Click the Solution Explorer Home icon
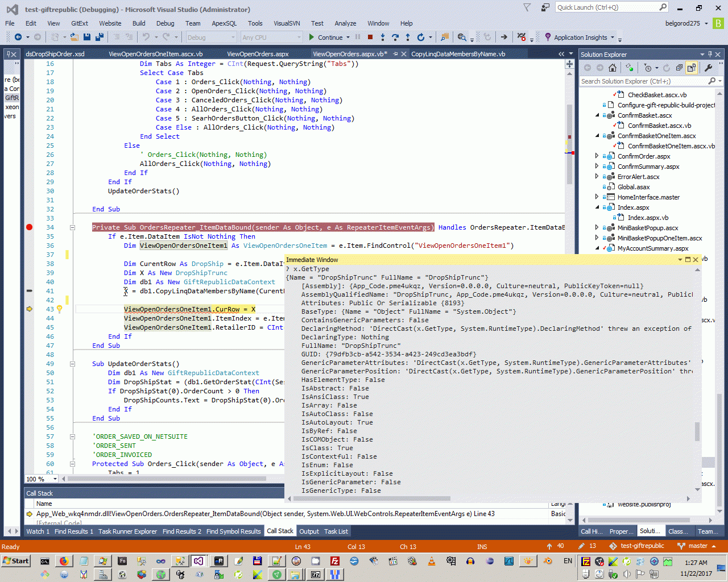Image resolution: width=728 pixels, height=582 pixels. coord(612,68)
